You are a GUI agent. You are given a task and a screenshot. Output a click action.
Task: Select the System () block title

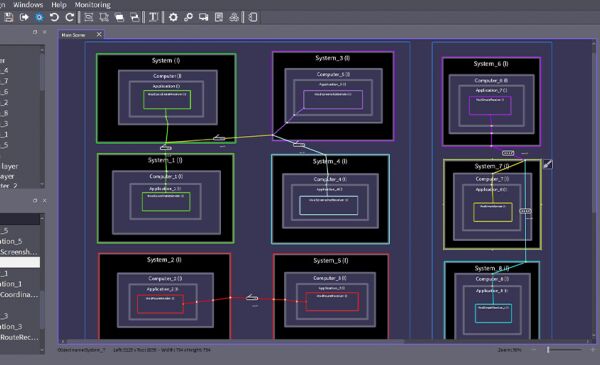pos(166,60)
